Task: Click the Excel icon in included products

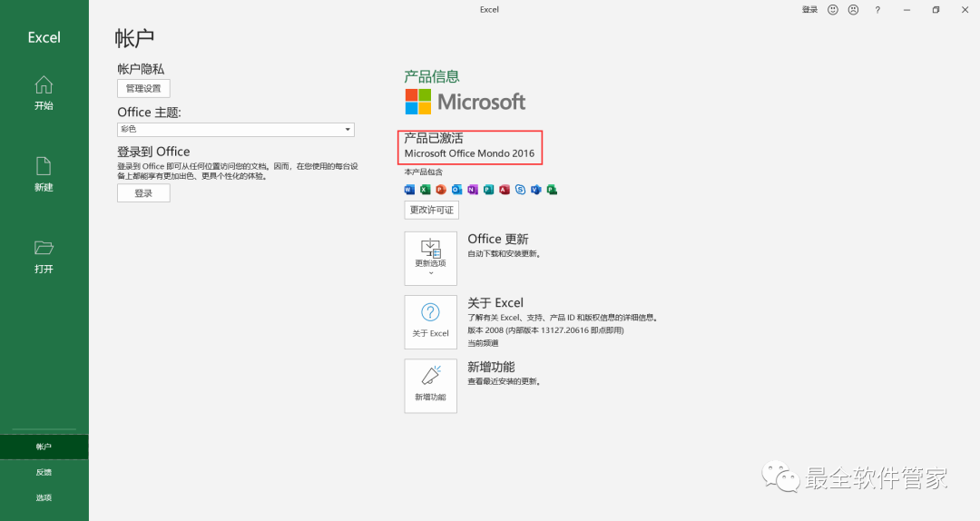Action: coord(425,190)
